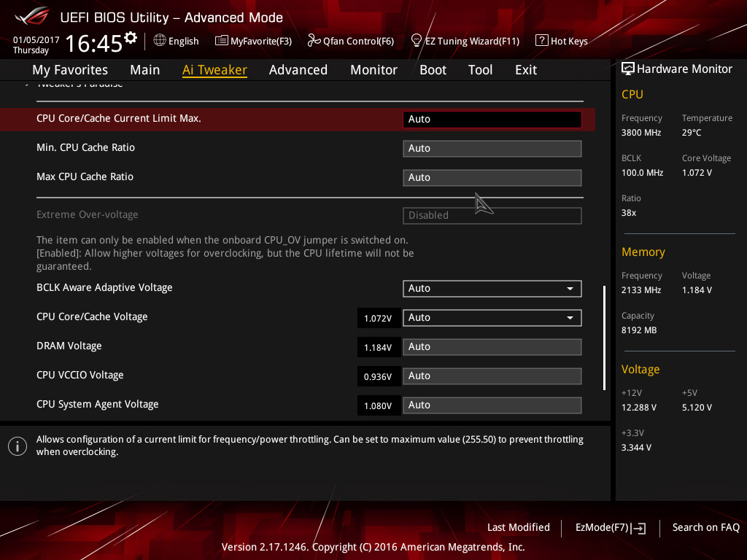
Task: Click the gear icon beside the clock
Action: point(131,37)
